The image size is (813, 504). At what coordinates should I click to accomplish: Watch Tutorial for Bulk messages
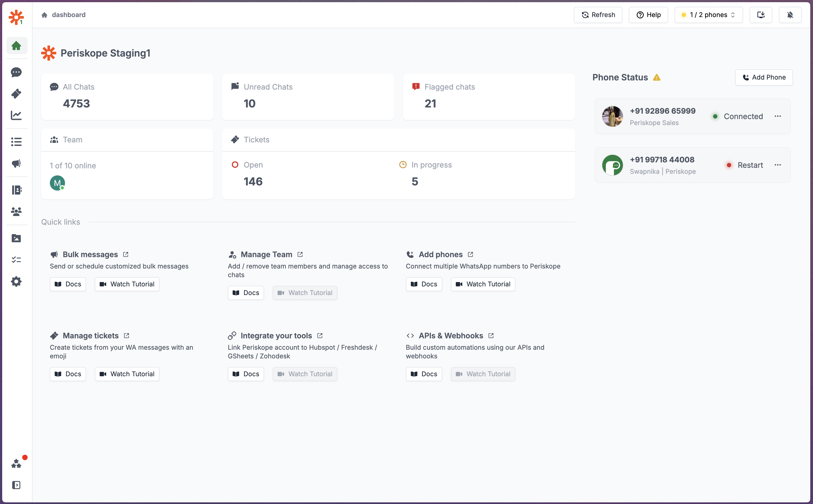pos(127,284)
